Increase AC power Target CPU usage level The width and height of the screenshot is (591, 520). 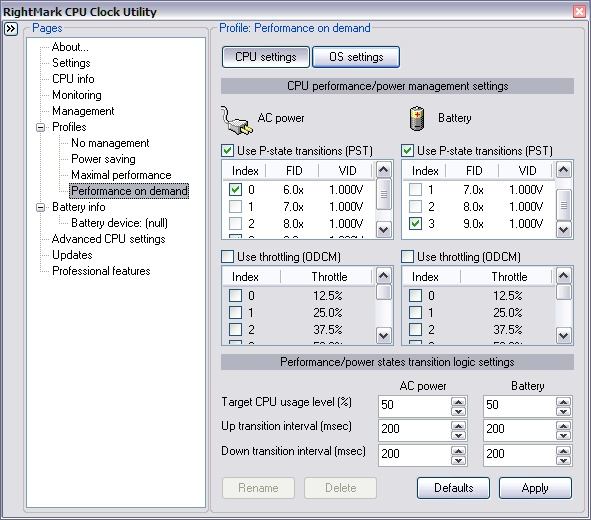(459, 401)
